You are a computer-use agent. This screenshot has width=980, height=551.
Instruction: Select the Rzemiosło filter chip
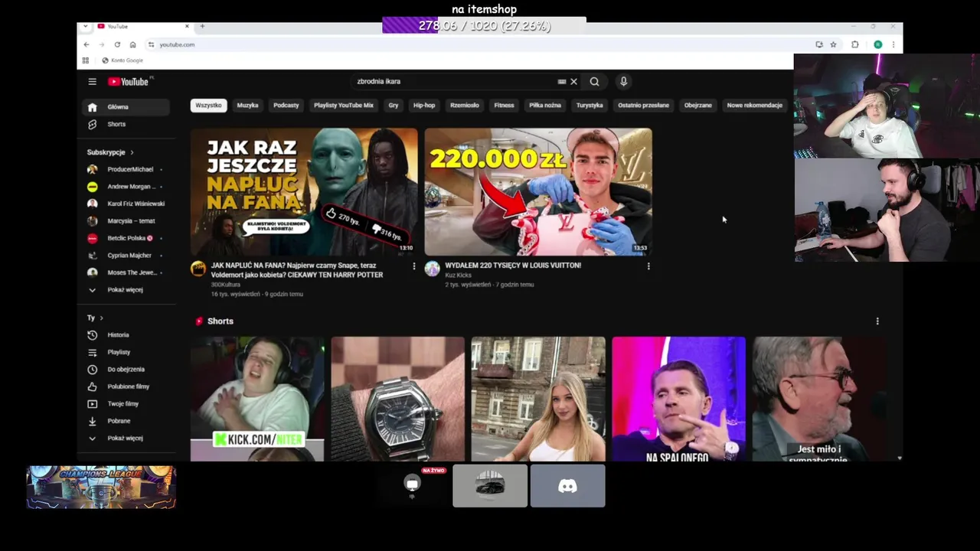coord(465,106)
